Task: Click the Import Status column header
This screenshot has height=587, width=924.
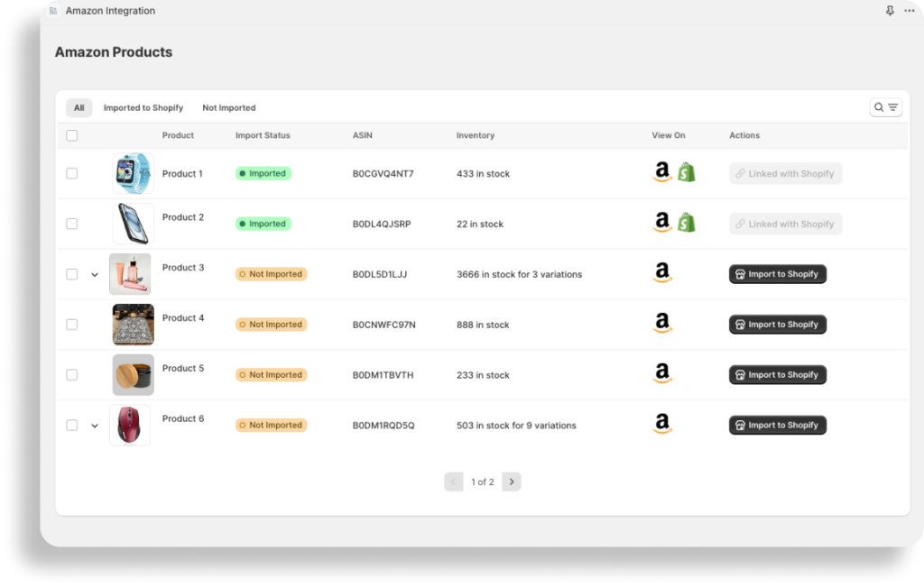Action: click(x=263, y=135)
